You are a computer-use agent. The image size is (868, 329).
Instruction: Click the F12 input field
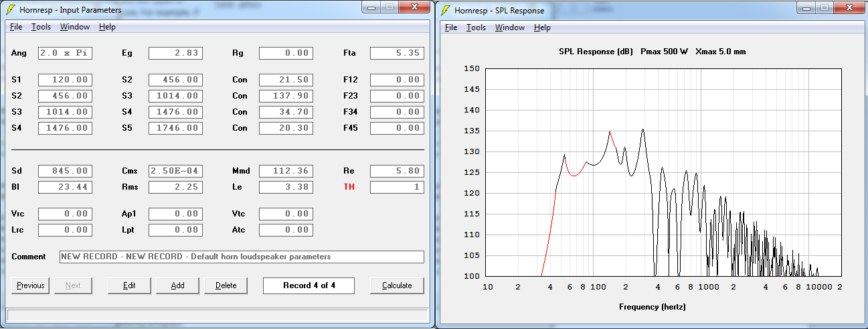point(397,80)
